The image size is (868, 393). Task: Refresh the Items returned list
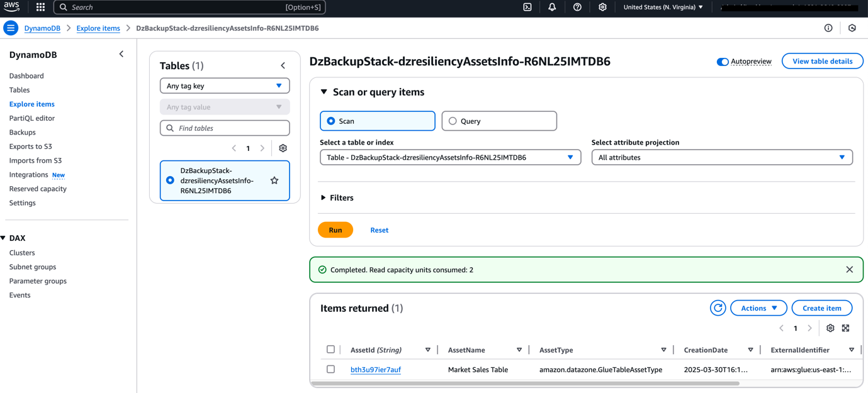click(x=718, y=307)
